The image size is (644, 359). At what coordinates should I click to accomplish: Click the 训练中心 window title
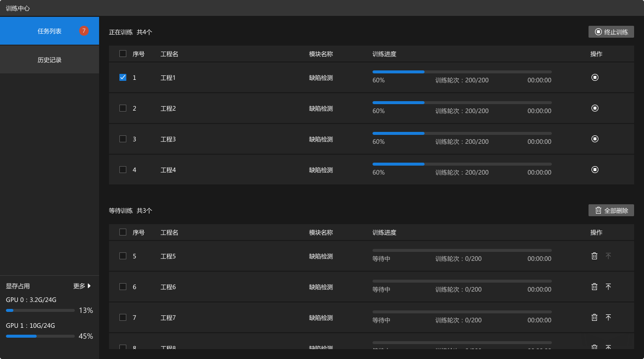click(x=18, y=8)
